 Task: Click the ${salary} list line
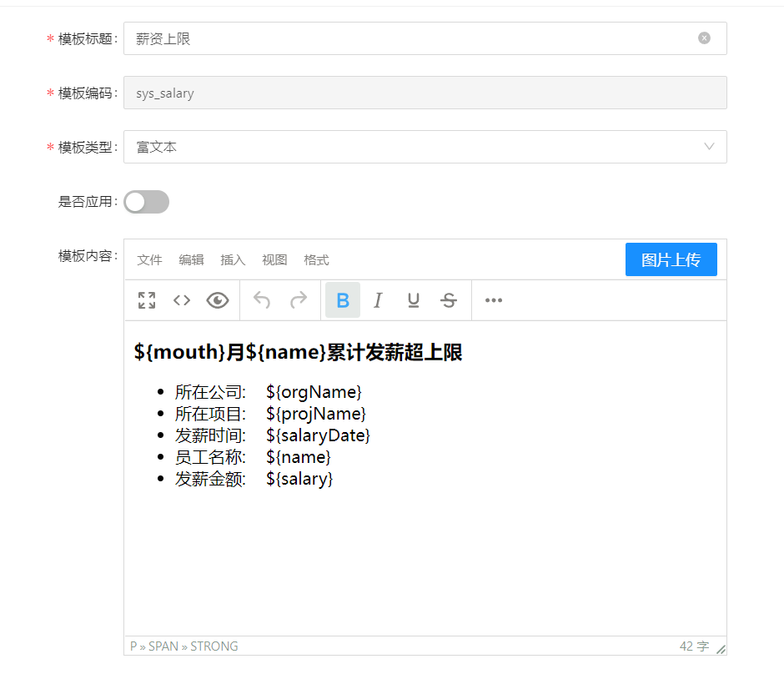click(254, 479)
